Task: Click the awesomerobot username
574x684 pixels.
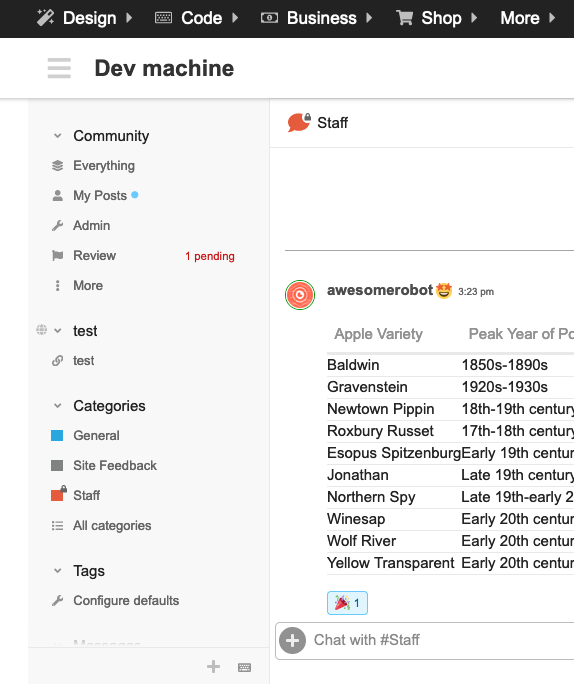Action: coord(380,290)
